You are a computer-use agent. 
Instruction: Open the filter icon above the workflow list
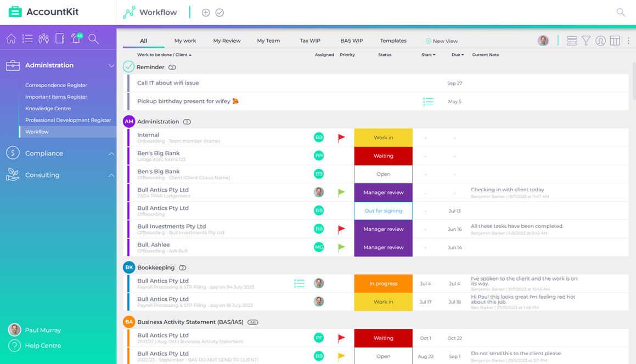pos(586,40)
